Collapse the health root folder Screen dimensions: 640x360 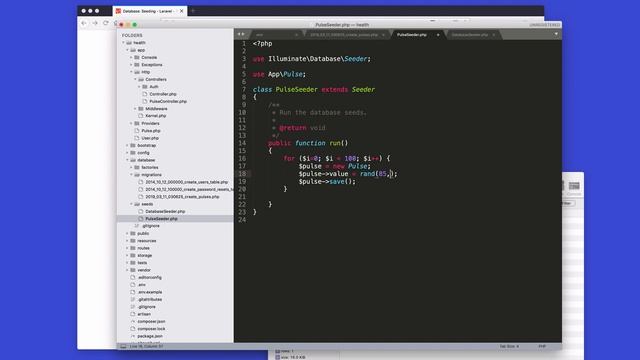tap(124, 43)
